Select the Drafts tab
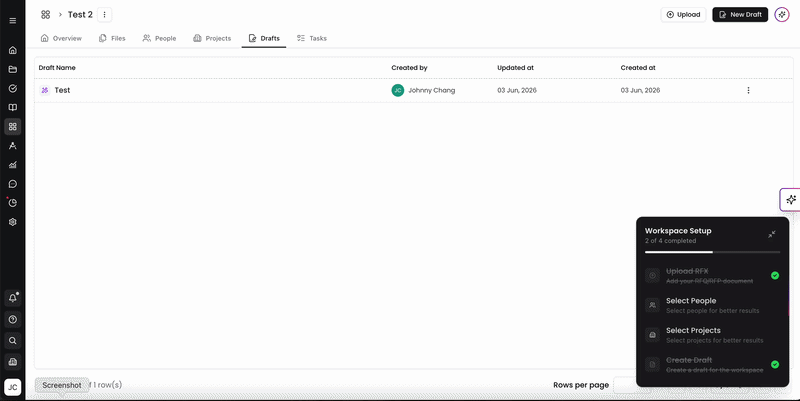The image size is (800, 401). (x=264, y=38)
